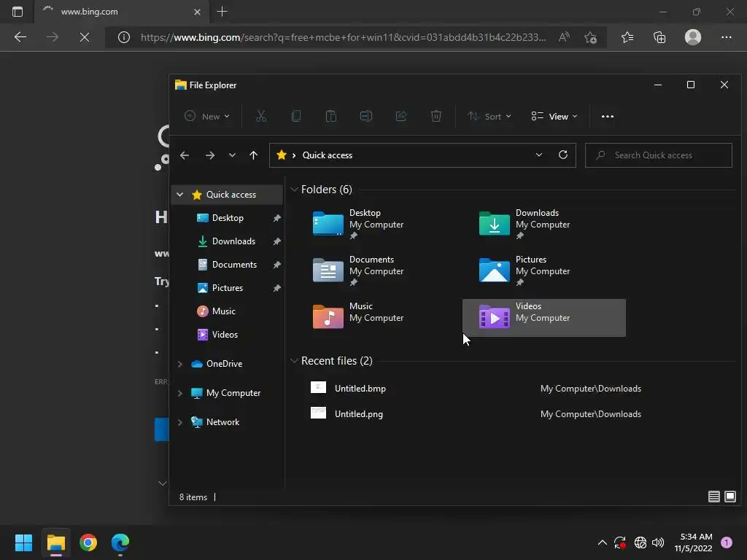Refresh the Quick access view

pos(563,155)
